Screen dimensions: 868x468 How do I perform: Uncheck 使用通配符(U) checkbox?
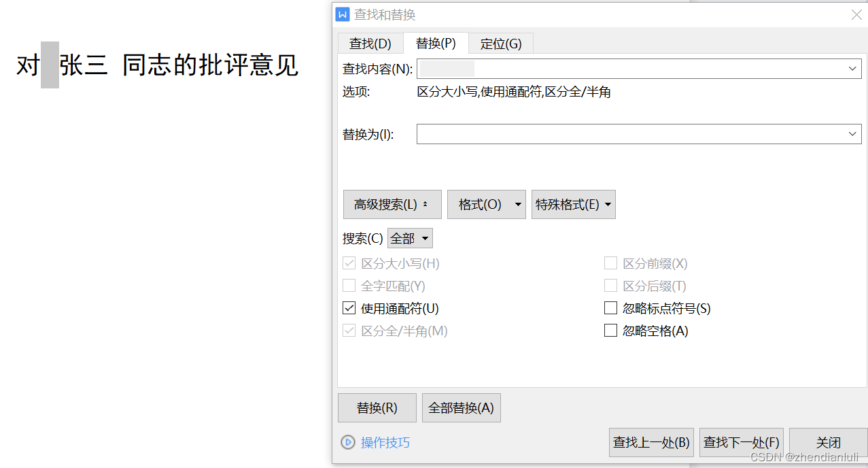click(x=349, y=308)
